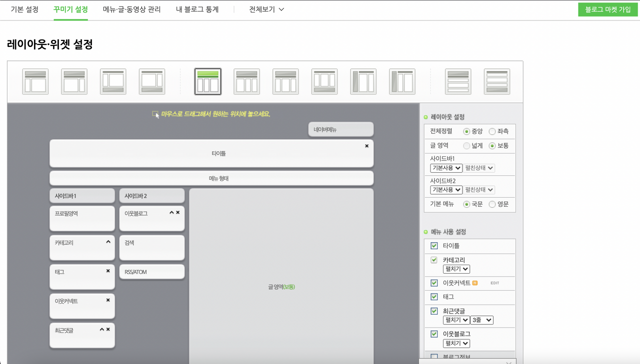The image size is (640, 364).
Task: Close the 이웃커넥트 widget with its X
Action: click(108, 300)
